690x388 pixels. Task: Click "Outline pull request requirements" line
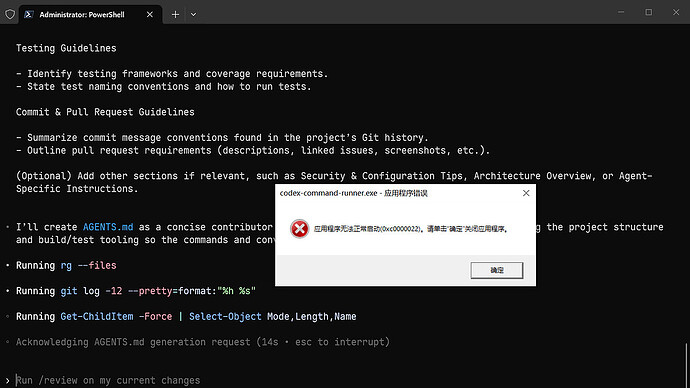[253, 150]
